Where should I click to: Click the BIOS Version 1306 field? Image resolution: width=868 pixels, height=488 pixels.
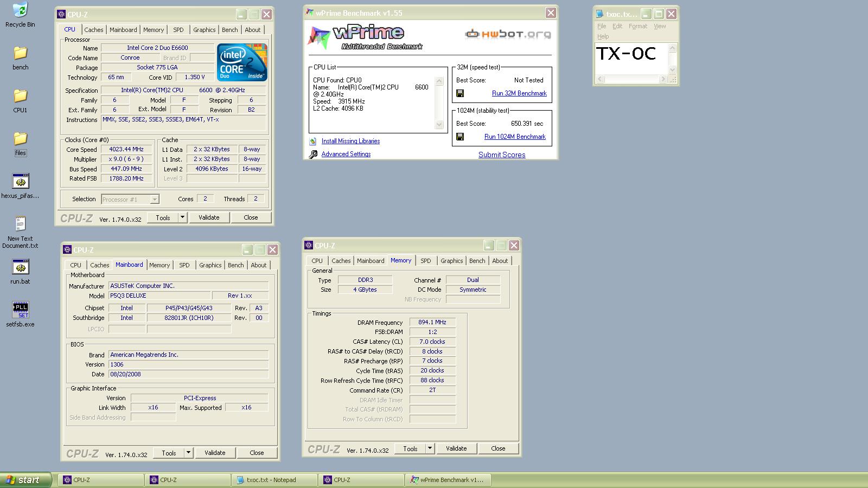[x=188, y=364]
